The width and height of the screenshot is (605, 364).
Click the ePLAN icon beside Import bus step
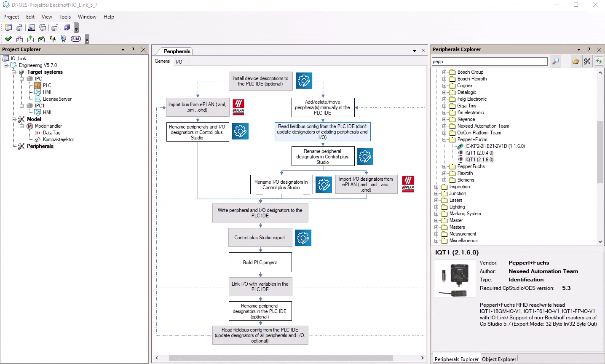[x=238, y=107]
